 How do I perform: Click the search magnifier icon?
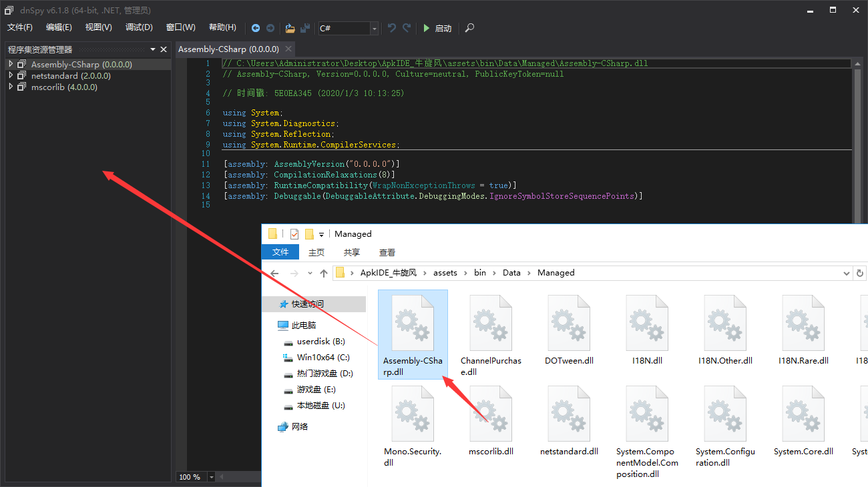click(x=470, y=28)
